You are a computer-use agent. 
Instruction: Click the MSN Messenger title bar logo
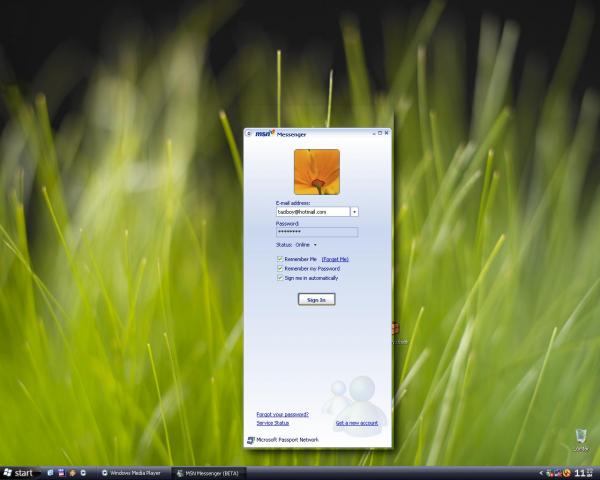pyautogui.click(x=265, y=133)
